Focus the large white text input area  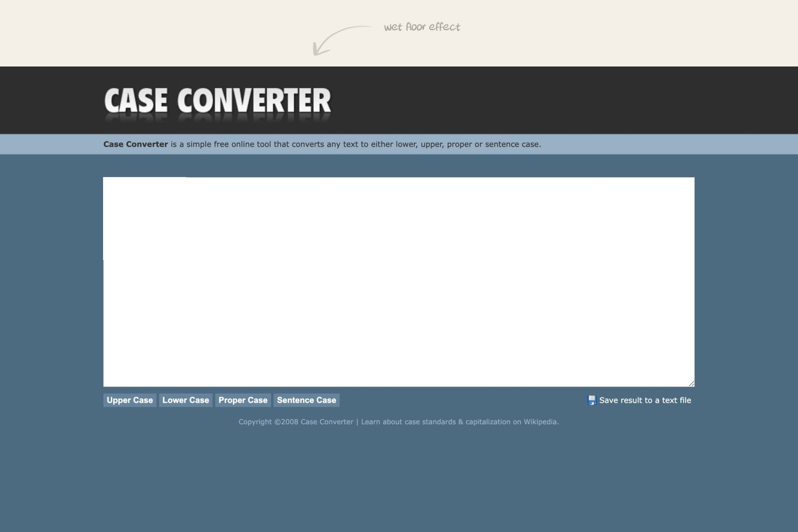click(x=399, y=282)
